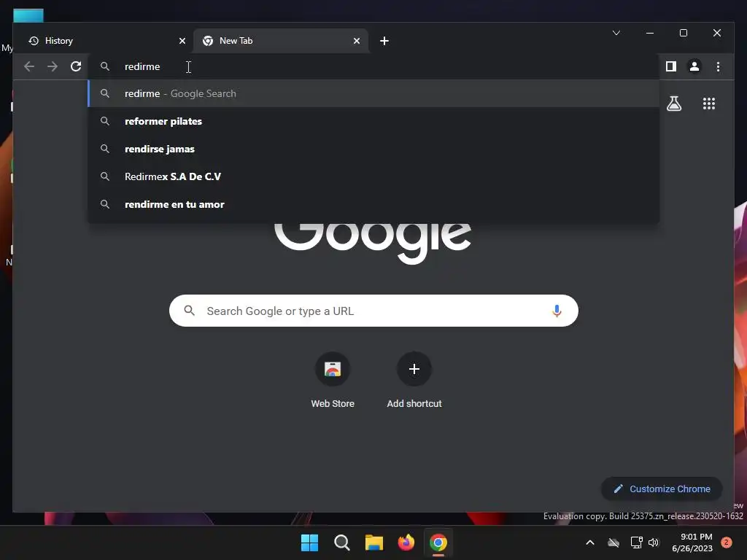Click magnifier icon beside 'reformer pilates'
The height and width of the screenshot is (560, 747).
[105, 121]
